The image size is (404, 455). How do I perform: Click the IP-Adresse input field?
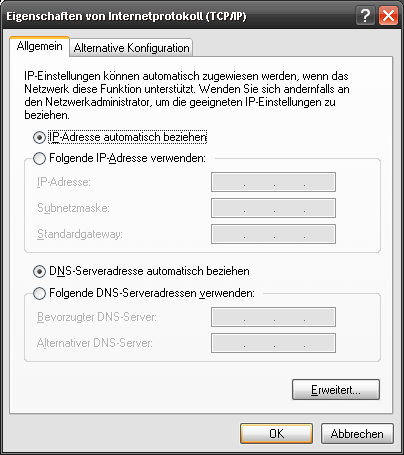273,182
